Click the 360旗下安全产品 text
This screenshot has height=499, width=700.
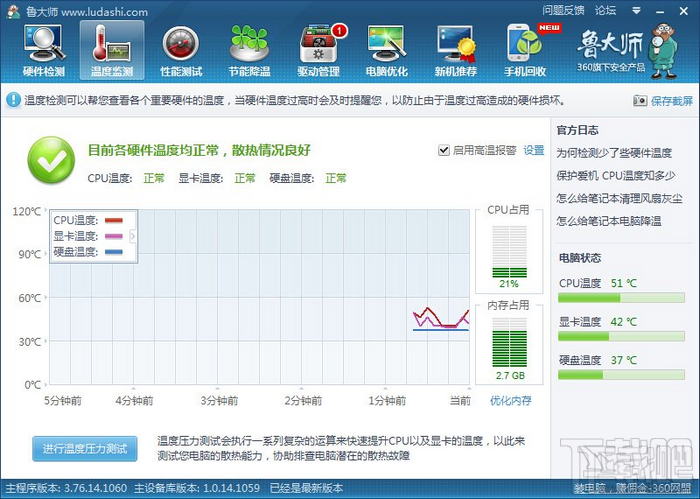click(x=611, y=67)
